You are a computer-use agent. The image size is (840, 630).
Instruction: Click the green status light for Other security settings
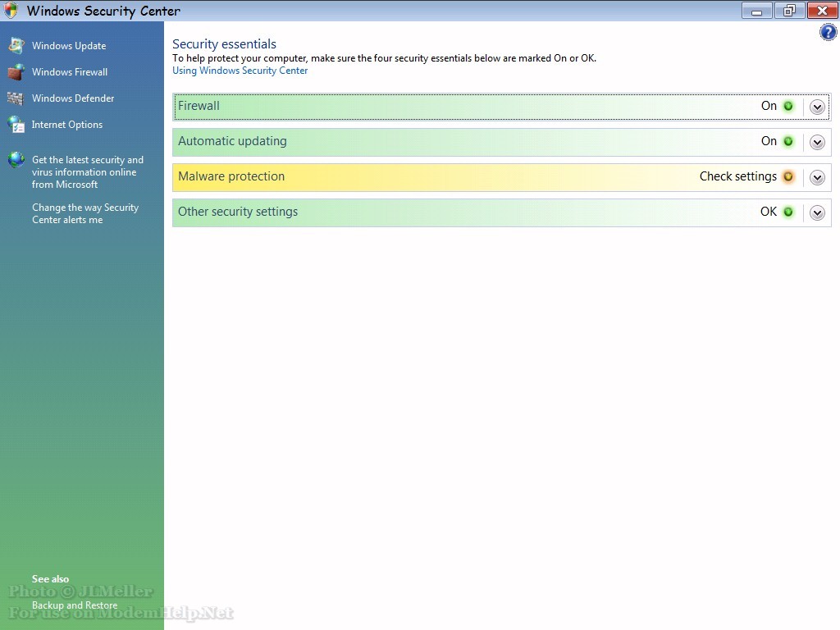click(788, 212)
